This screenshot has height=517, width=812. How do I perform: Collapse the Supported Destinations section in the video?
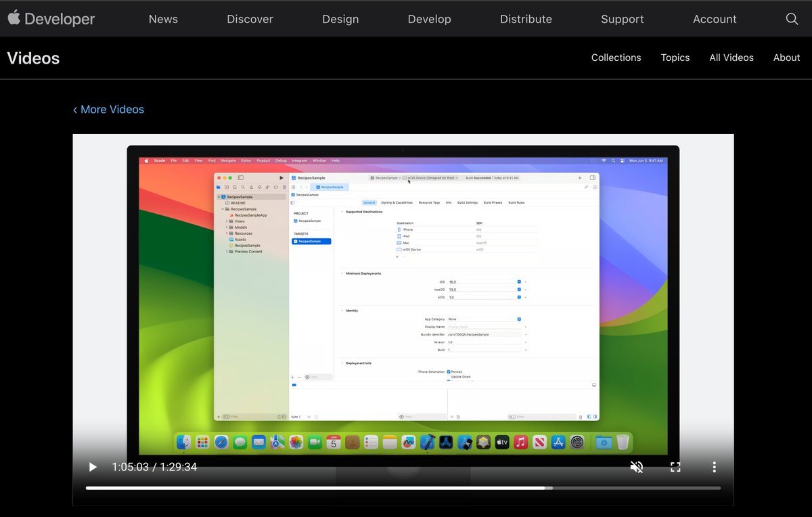(x=342, y=212)
